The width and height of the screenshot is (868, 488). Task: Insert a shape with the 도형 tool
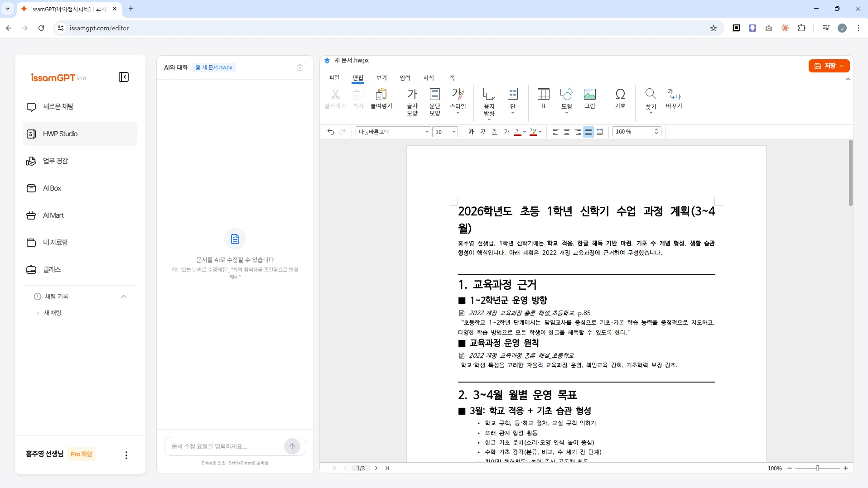[x=567, y=99]
